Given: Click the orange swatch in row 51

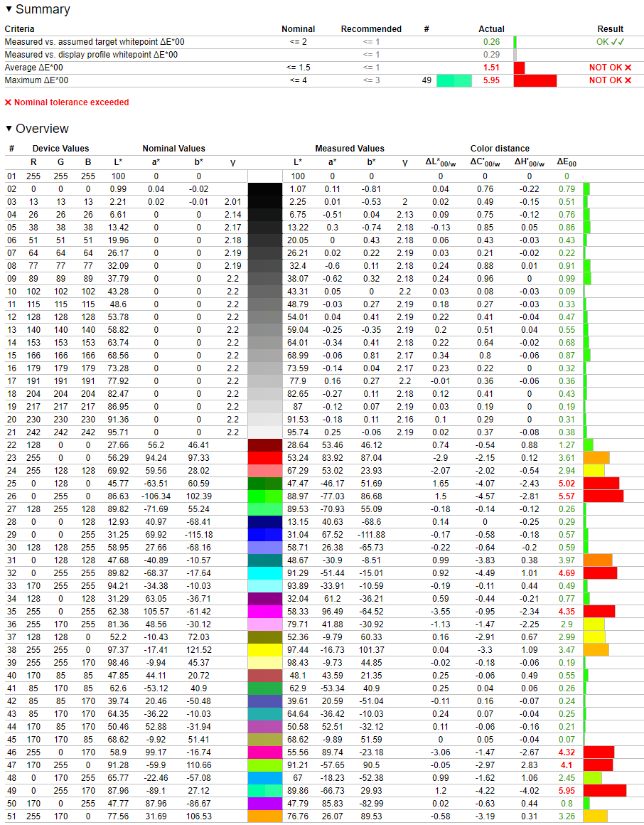Looking at the screenshot, I should [x=265, y=816].
